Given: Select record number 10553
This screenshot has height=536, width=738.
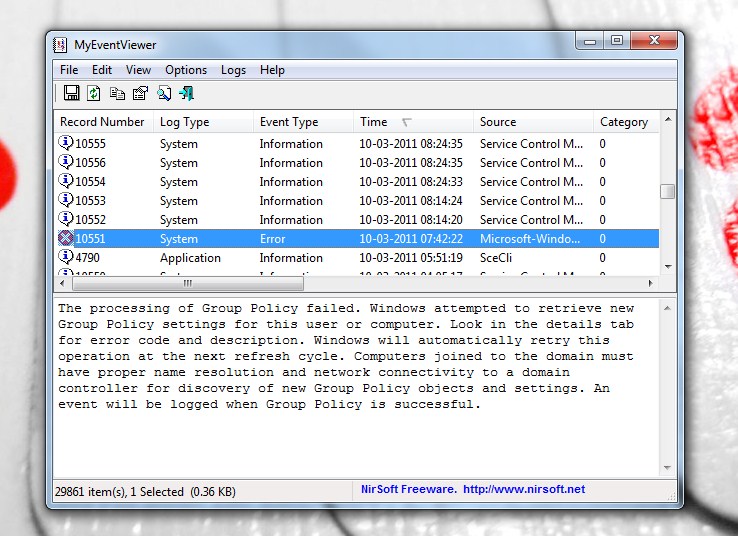Looking at the screenshot, I should pyautogui.click(x=90, y=201).
